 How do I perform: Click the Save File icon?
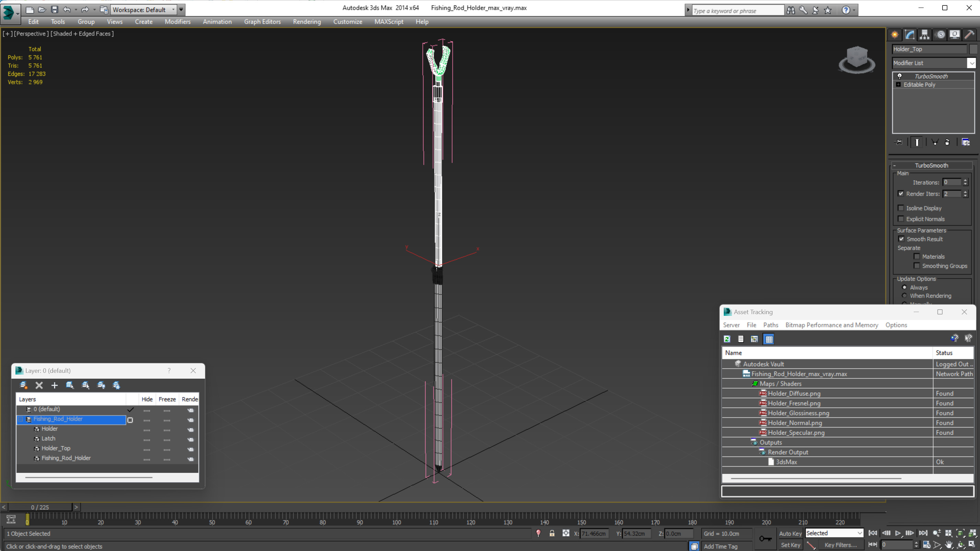(x=54, y=10)
